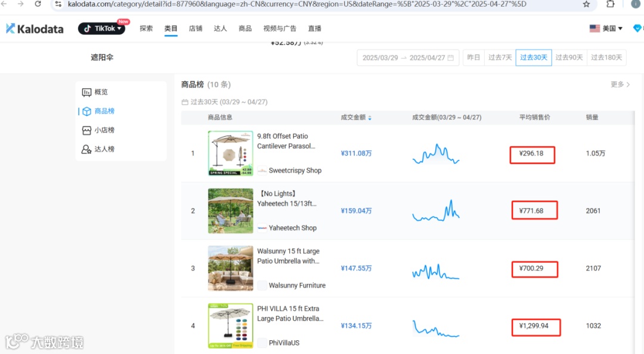Select the 昨日 date range
This screenshot has width=644, height=354.
pos(473,57)
